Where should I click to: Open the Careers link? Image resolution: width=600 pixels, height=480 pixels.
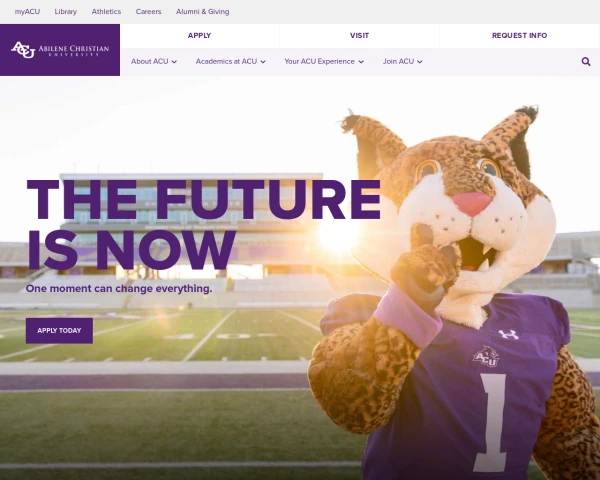(x=148, y=12)
